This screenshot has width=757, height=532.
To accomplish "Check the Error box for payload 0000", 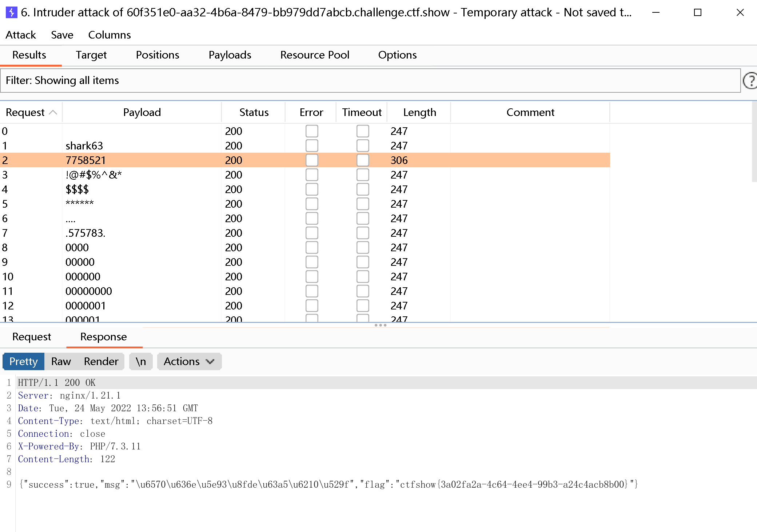I will [x=312, y=248].
